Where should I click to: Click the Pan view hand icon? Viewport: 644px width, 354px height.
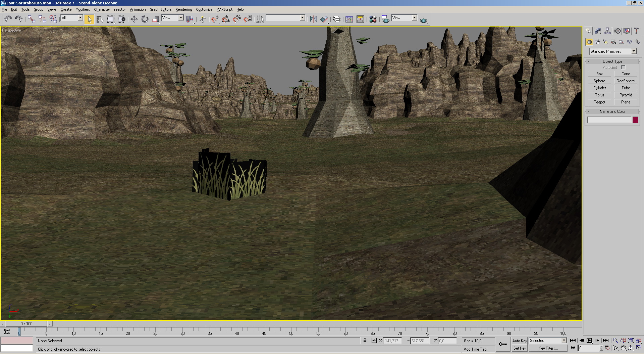(623, 348)
